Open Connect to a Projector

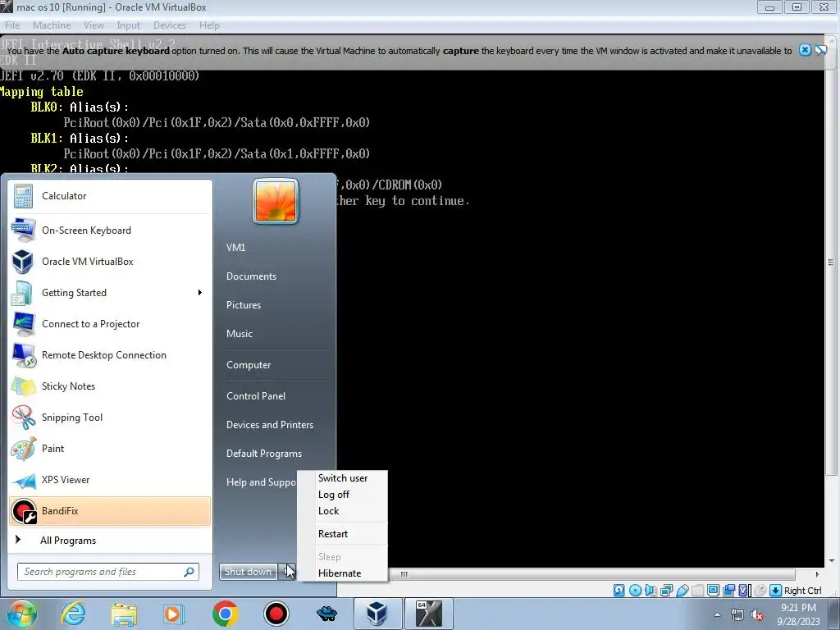tap(110, 324)
